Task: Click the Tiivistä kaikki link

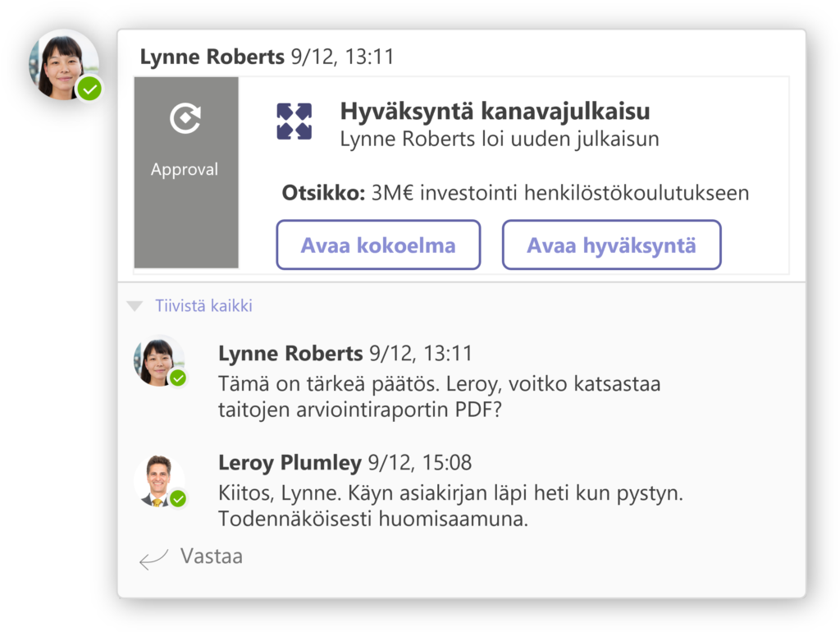Action: [x=203, y=306]
